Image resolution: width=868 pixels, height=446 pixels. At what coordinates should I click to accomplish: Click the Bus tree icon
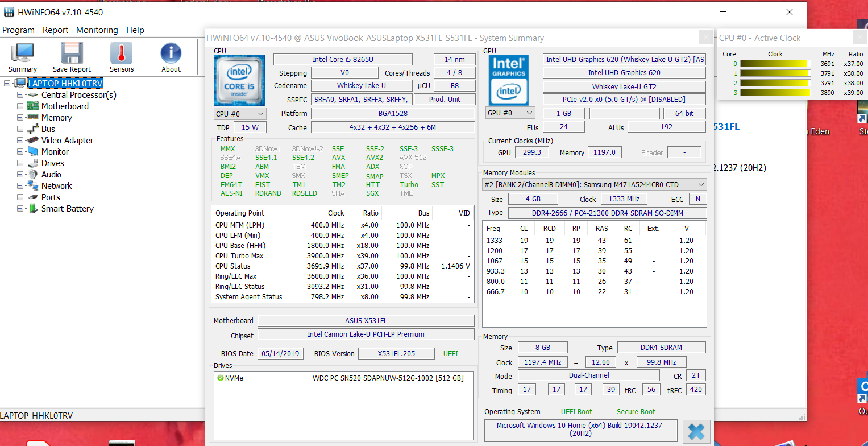(33, 129)
